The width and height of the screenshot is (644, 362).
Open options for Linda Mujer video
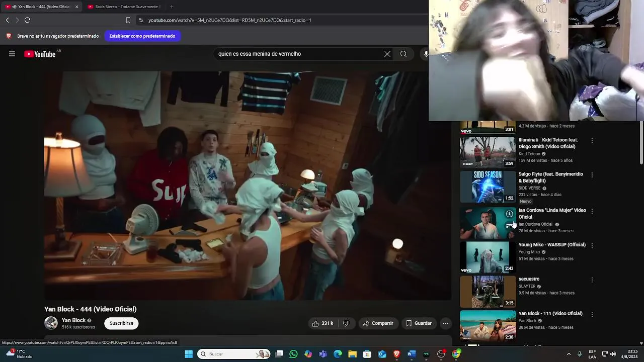click(x=592, y=211)
